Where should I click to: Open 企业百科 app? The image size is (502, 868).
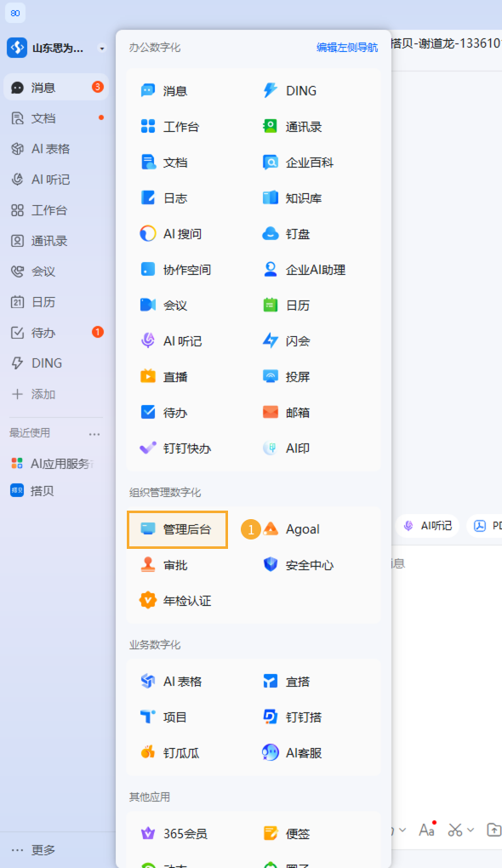[x=298, y=163]
